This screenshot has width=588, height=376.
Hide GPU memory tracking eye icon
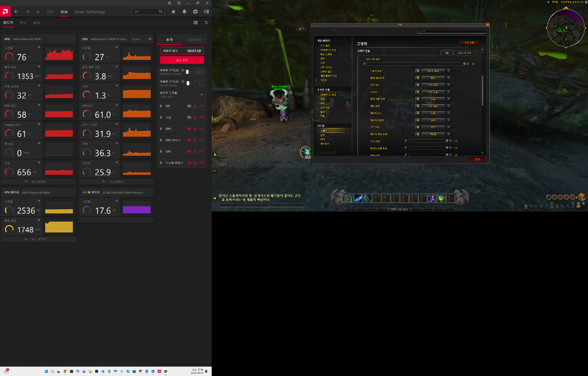click(189, 140)
